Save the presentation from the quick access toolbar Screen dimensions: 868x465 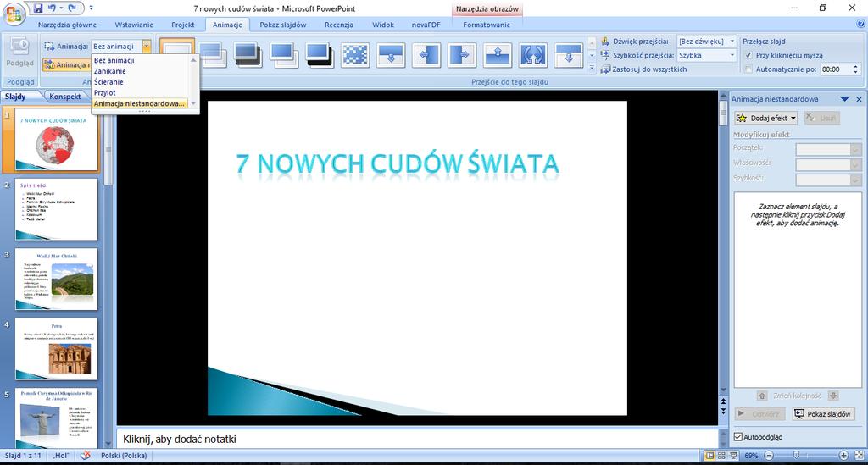37,8
